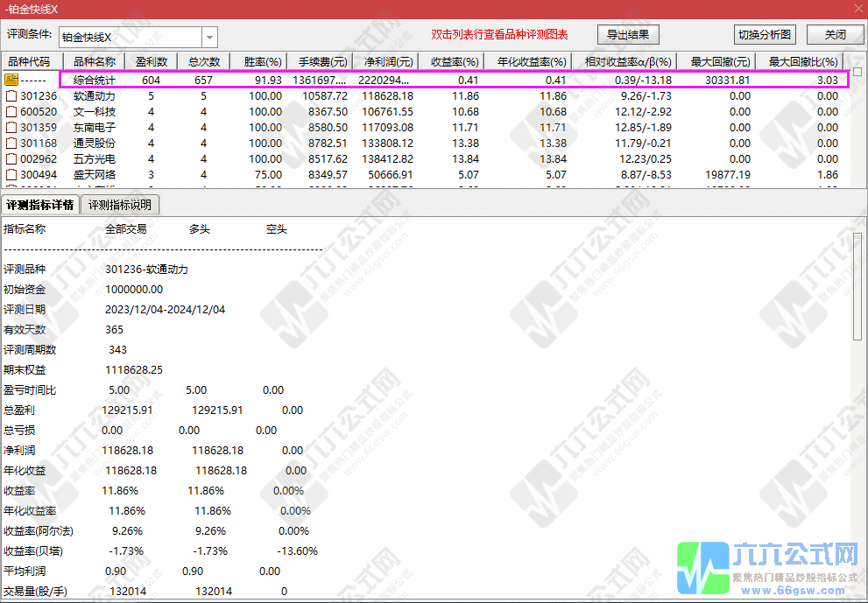
Task: Switch to the 评测指标说明 tab
Action: pyautogui.click(x=120, y=204)
